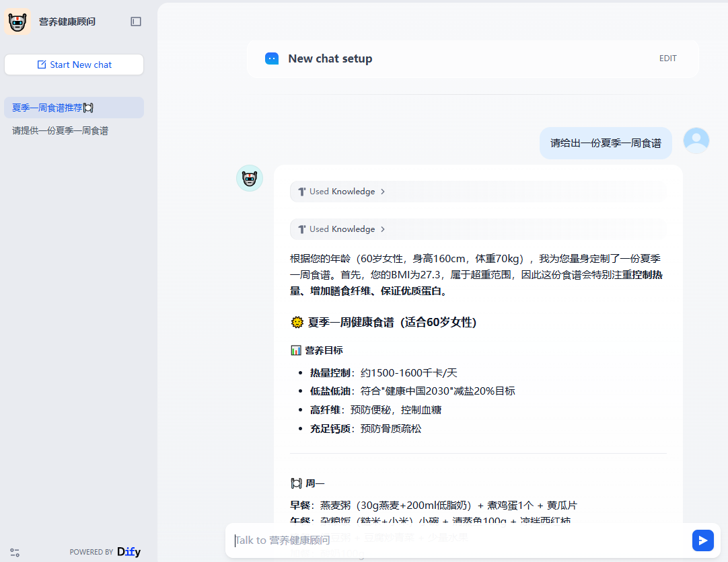
Task: Focus the Talk to 营养健康顾问 input field
Action: pos(458,540)
